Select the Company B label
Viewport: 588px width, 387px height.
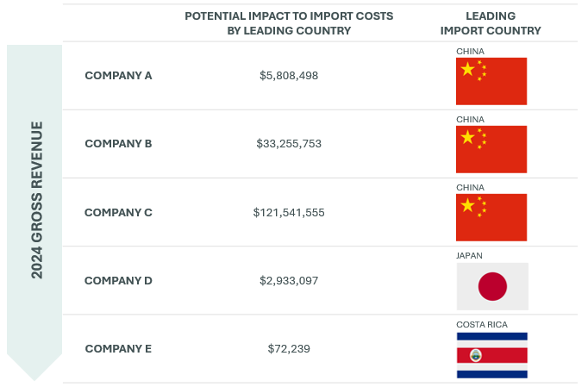point(118,144)
